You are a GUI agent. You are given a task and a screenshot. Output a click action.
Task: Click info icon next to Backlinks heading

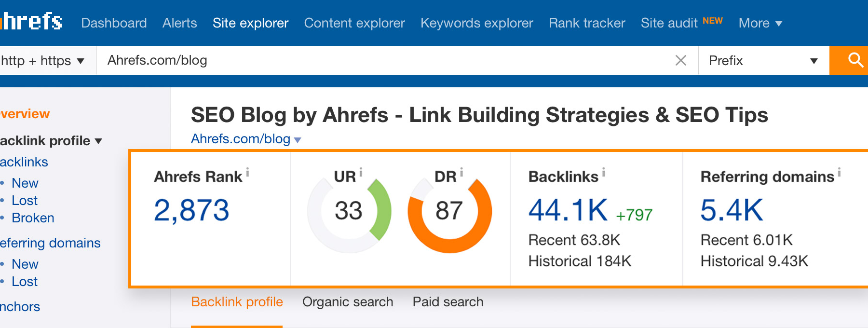[x=603, y=172]
